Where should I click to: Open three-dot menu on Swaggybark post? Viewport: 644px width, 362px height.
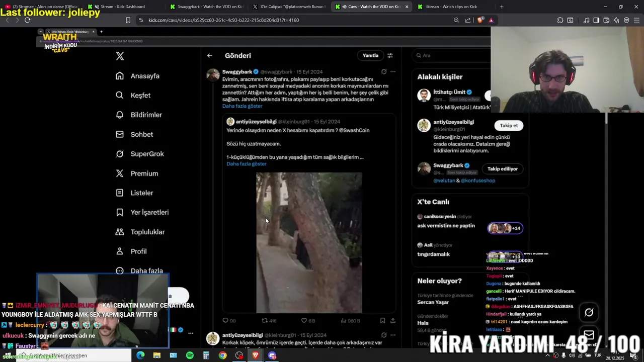pyautogui.click(x=393, y=72)
